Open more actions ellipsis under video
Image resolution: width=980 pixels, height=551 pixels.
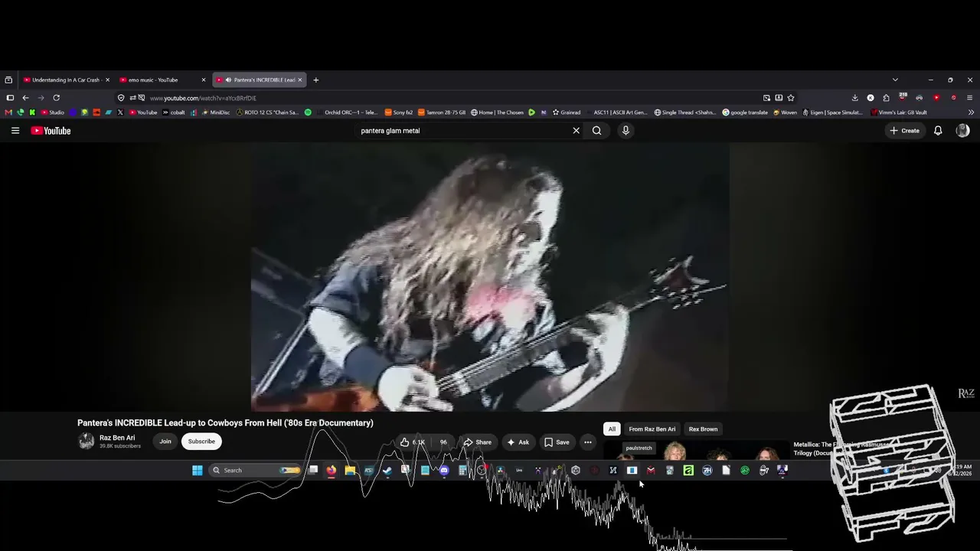tap(588, 442)
